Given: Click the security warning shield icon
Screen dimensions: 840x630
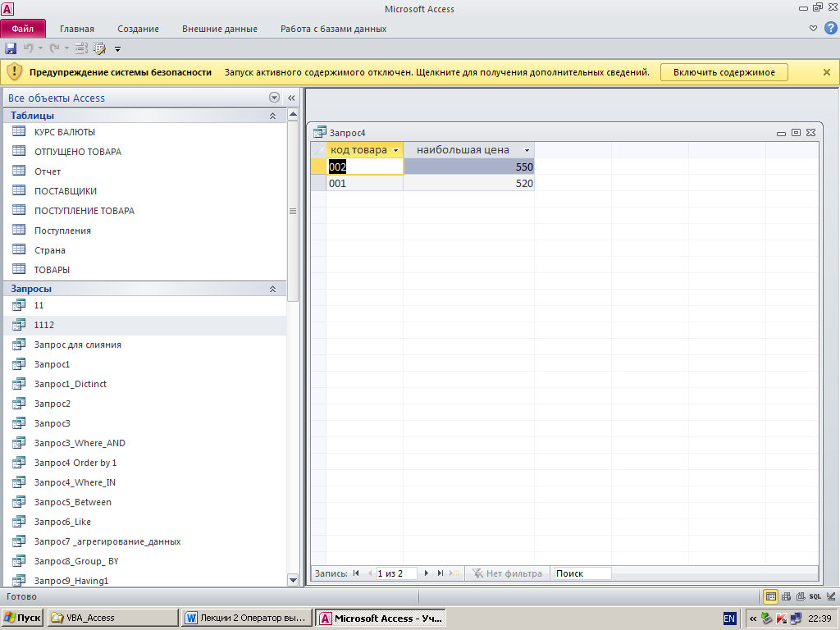Looking at the screenshot, I should point(15,72).
